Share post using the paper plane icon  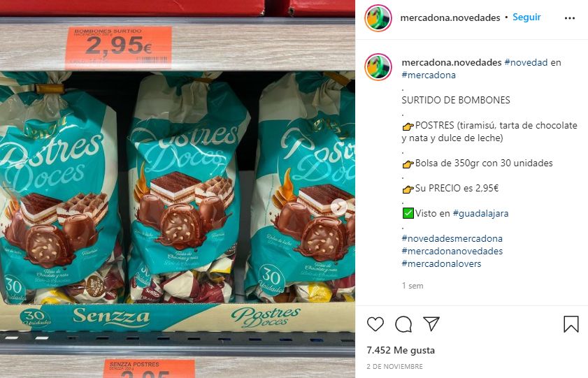tap(431, 324)
